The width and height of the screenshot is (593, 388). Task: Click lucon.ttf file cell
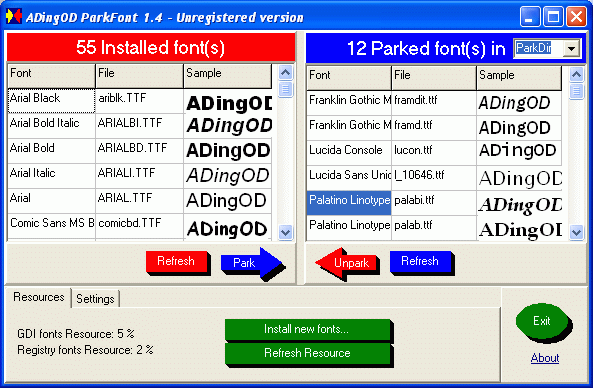coord(434,152)
